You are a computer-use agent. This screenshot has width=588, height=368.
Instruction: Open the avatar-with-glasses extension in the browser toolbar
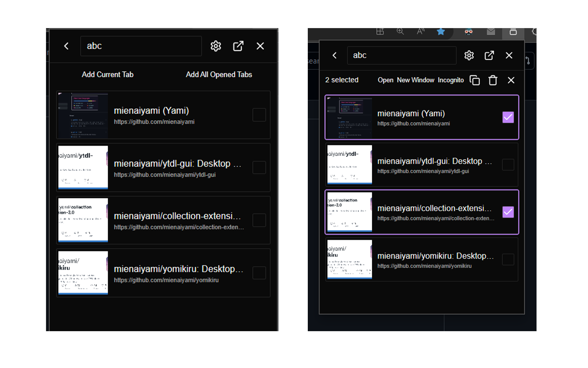pos(469,31)
